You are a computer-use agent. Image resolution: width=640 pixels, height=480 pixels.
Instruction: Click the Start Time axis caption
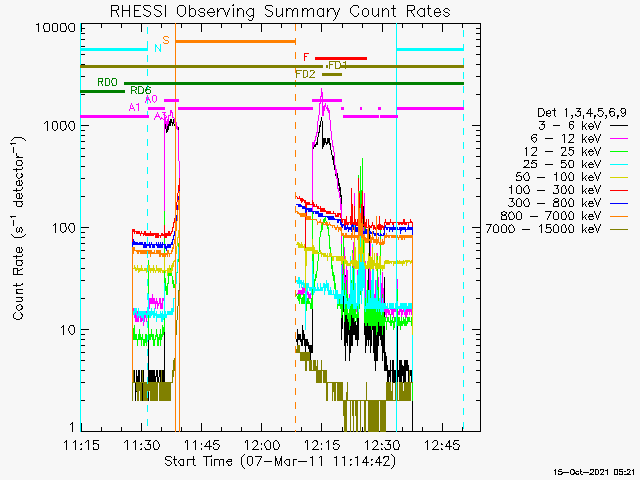280,461
